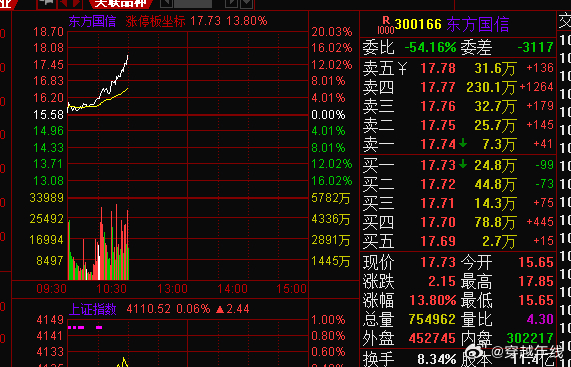Click the 15.58 baseline price label

(x=48, y=115)
